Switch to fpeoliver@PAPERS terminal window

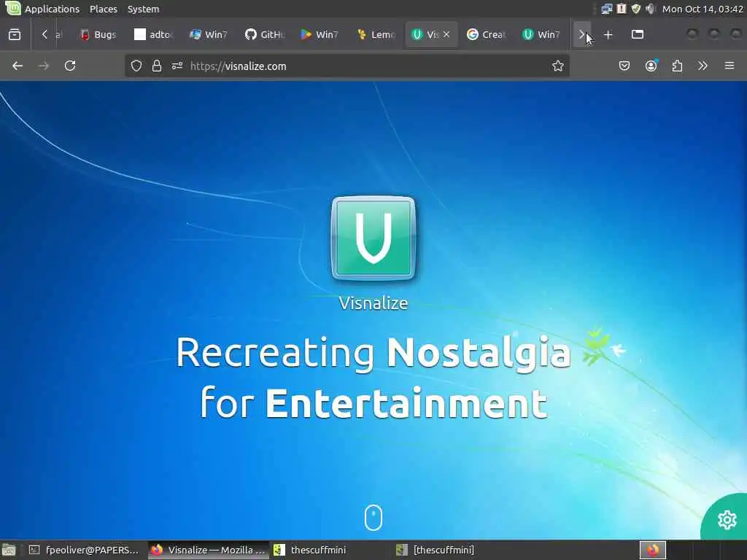click(x=84, y=550)
